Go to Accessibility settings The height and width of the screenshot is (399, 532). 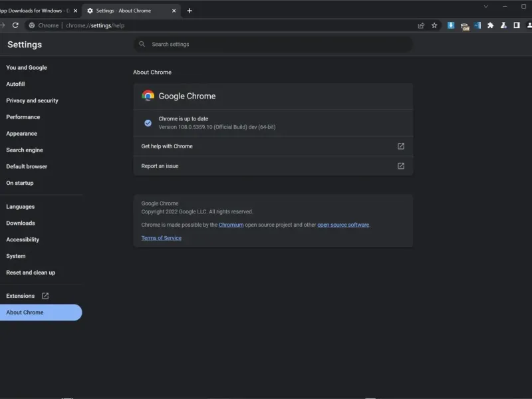pyautogui.click(x=23, y=239)
